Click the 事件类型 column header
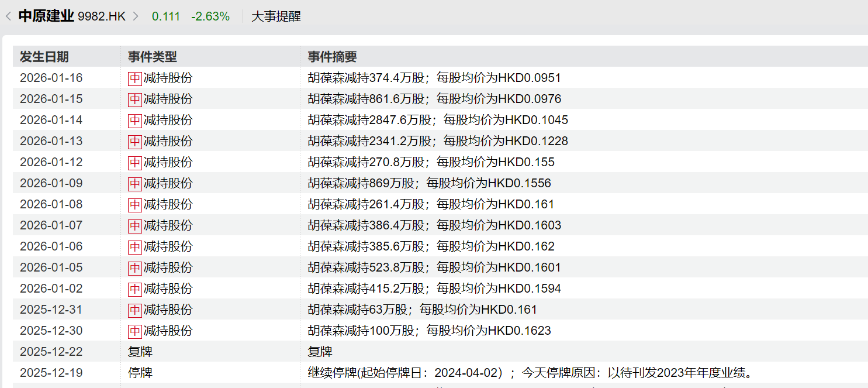The width and height of the screenshot is (868, 388). coord(153,57)
